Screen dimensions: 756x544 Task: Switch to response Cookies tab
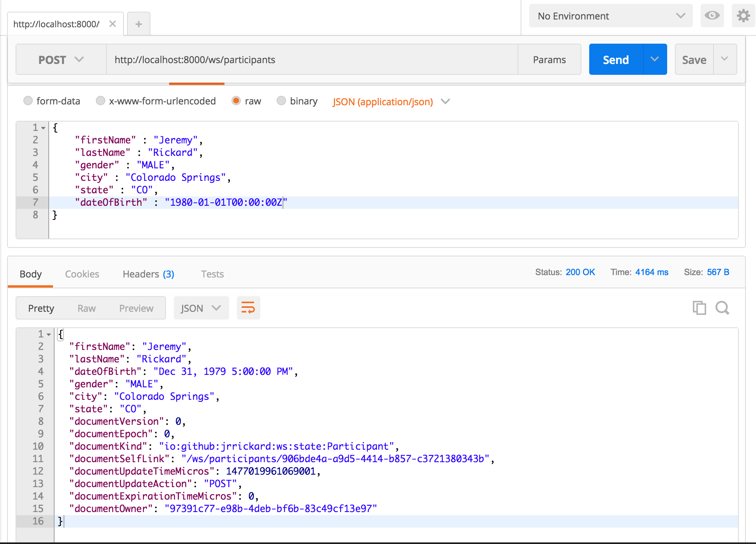(82, 274)
